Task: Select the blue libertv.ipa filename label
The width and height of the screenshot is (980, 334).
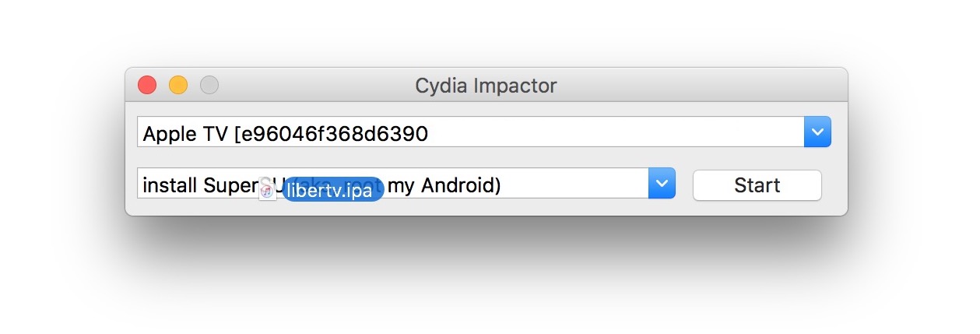Action: click(x=333, y=190)
